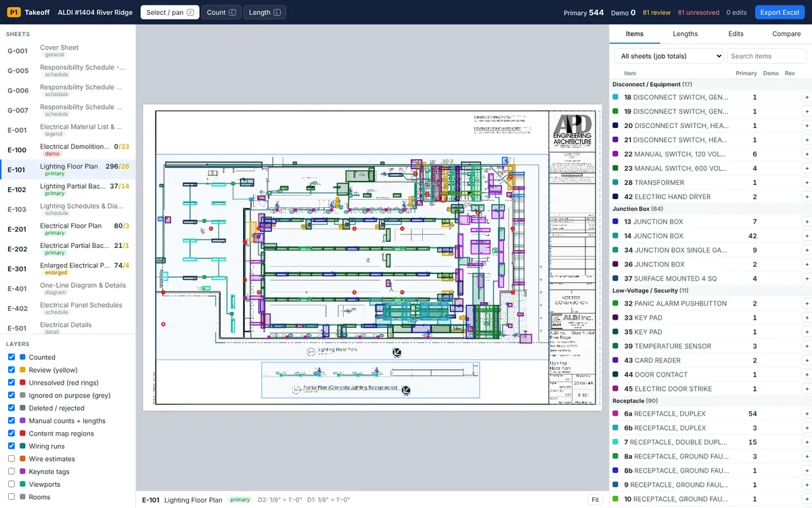Viewport: 812px width, 508px height.
Task: Open sheet E-401 One-Line Diagram & Details
Action: (68, 289)
